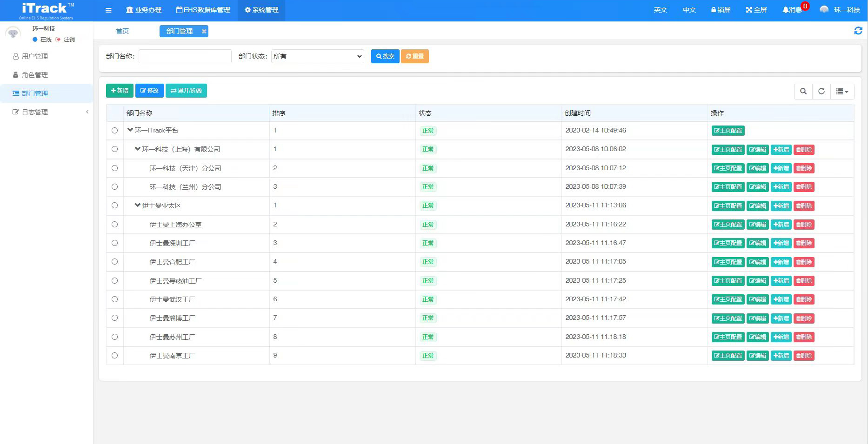Open the 系统管理 top menu
This screenshot has height=444, width=868.
tap(261, 10)
